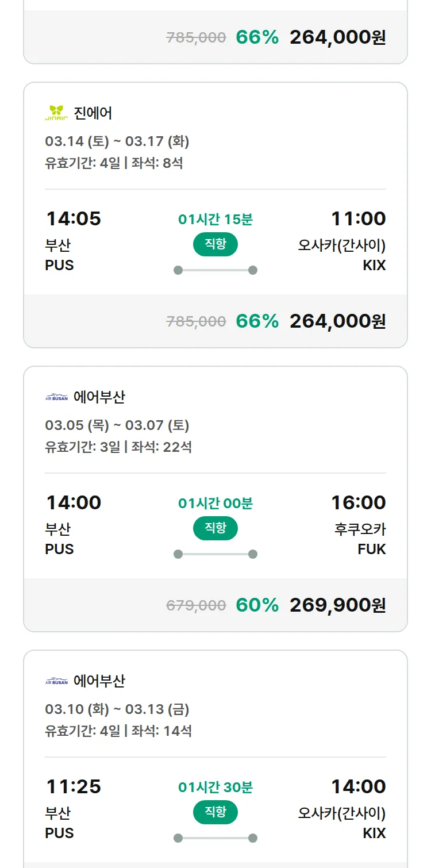Click the Air Busan logo on Osaka card
The width and height of the screenshot is (431, 868).
[x=56, y=681]
